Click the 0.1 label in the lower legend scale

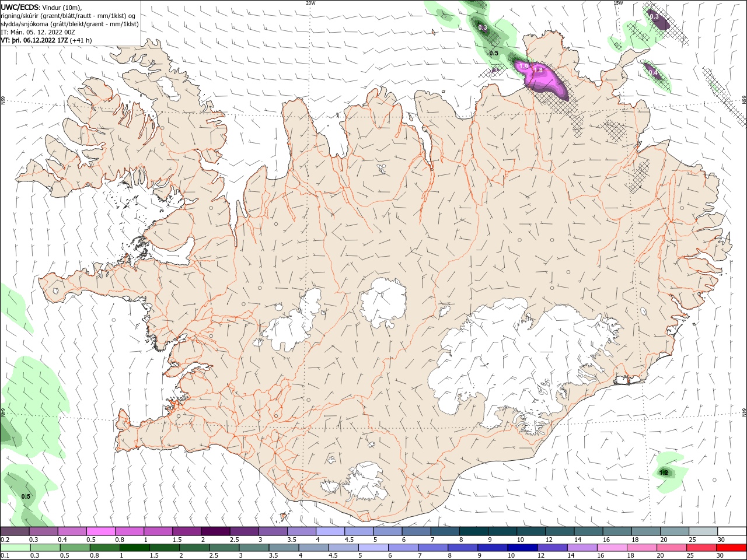pyautogui.click(x=5, y=555)
